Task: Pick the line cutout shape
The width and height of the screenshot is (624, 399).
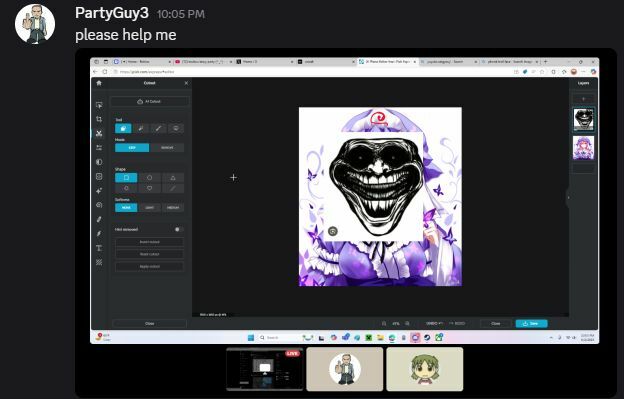Action: click(173, 188)
